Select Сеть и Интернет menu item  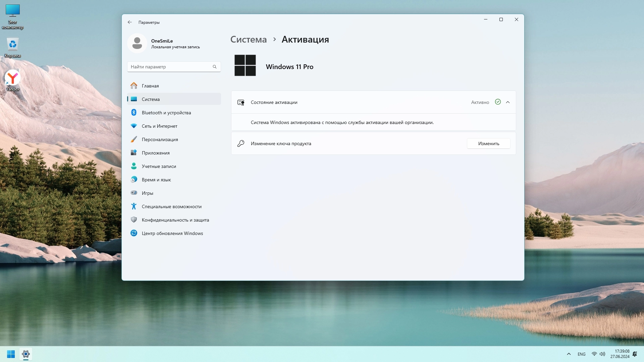pyautogui.click(x=159, y=126)
